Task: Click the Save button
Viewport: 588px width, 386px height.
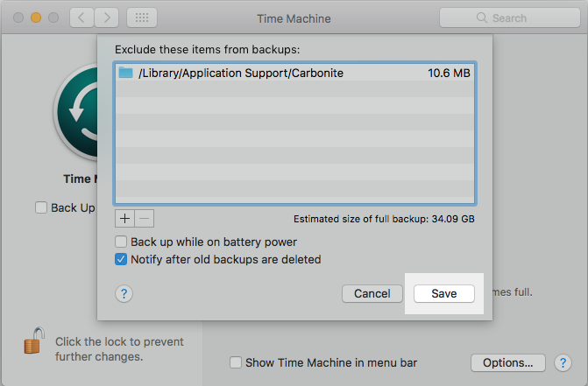Action: click(x=443, y=294)
